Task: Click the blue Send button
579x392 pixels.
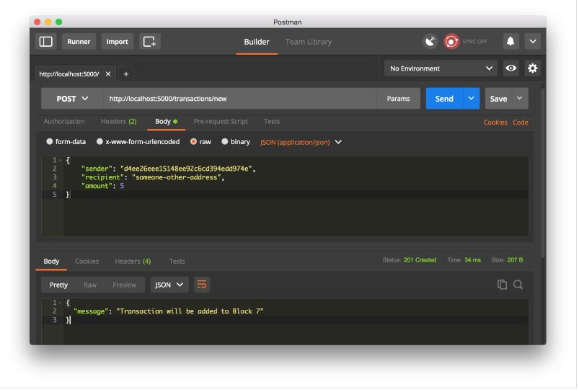Action: (444, 99)
